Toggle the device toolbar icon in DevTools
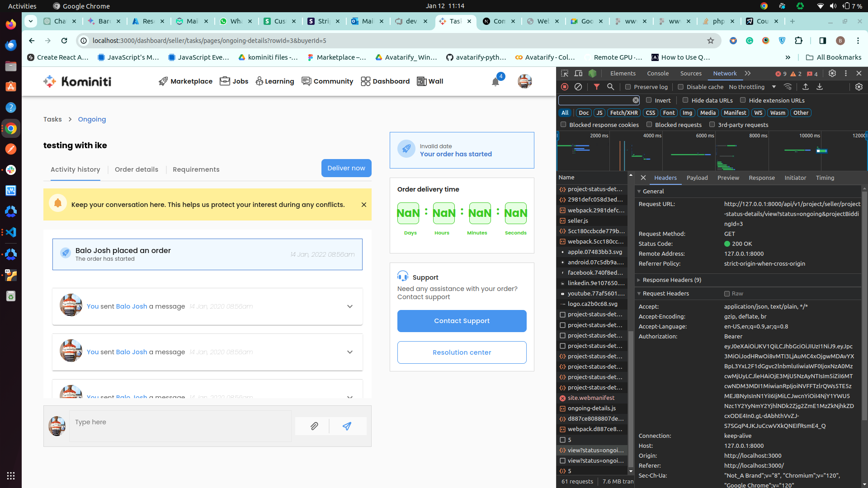868x488 pixels. pos(578,73)
